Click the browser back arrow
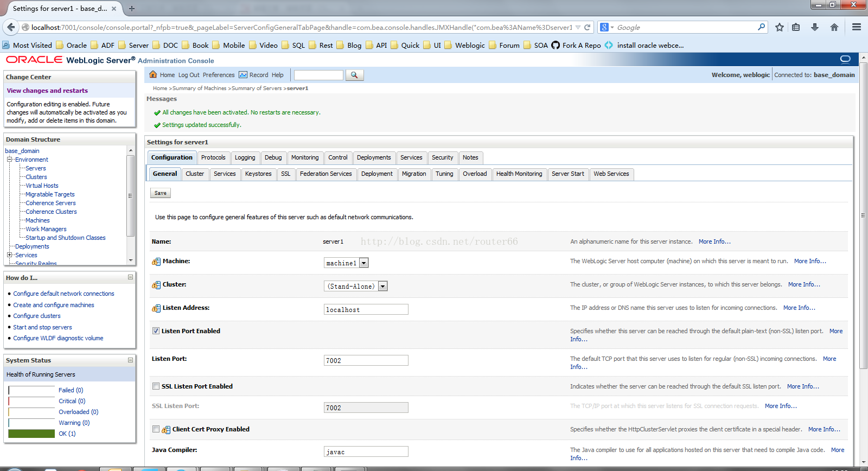Viewport: 868px width, 471px height. click(x=10, y=27)
